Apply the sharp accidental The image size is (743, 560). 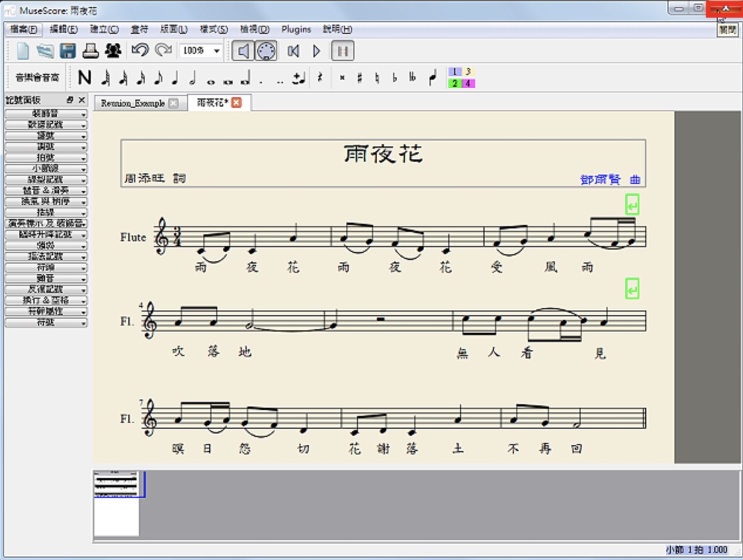click(359, 77)
